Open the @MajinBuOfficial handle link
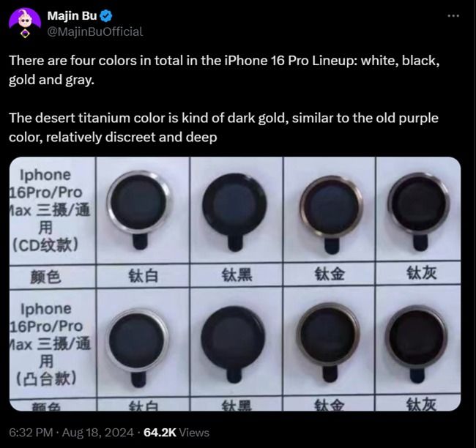This screenshot has width=476, height=448. (95, 32)
